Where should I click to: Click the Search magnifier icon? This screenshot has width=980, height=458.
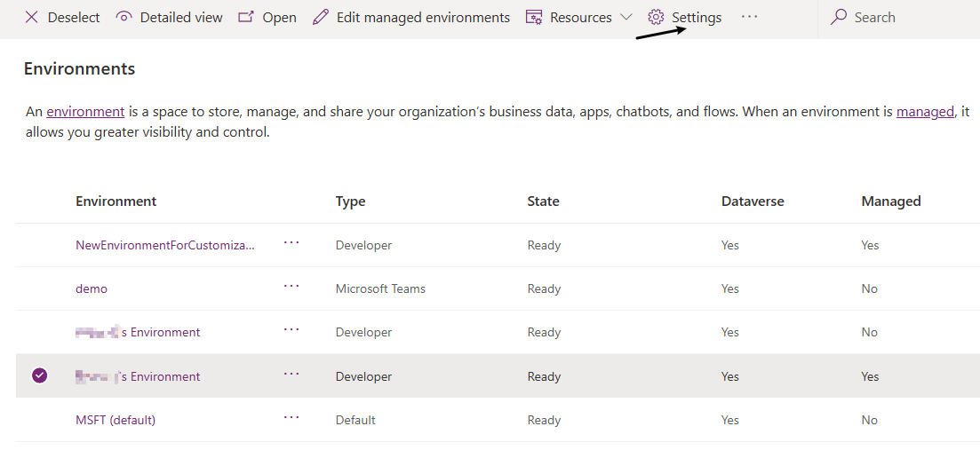838,18
